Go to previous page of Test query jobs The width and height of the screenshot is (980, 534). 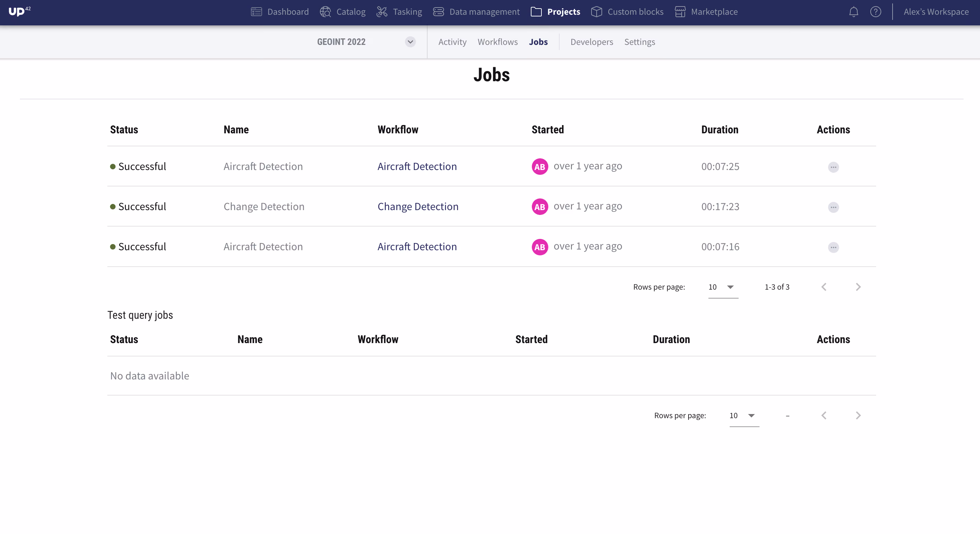tap(824, 415)
